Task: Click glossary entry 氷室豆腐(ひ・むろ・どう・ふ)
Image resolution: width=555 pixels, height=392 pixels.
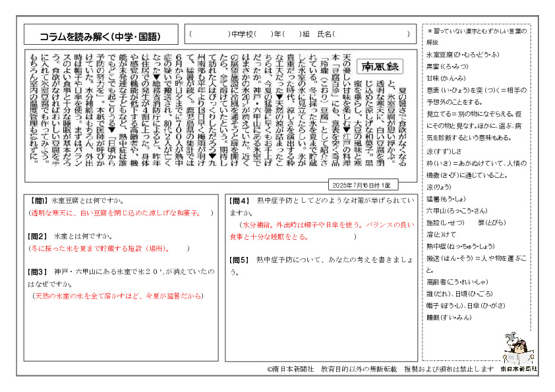Action: coord(463,55)
